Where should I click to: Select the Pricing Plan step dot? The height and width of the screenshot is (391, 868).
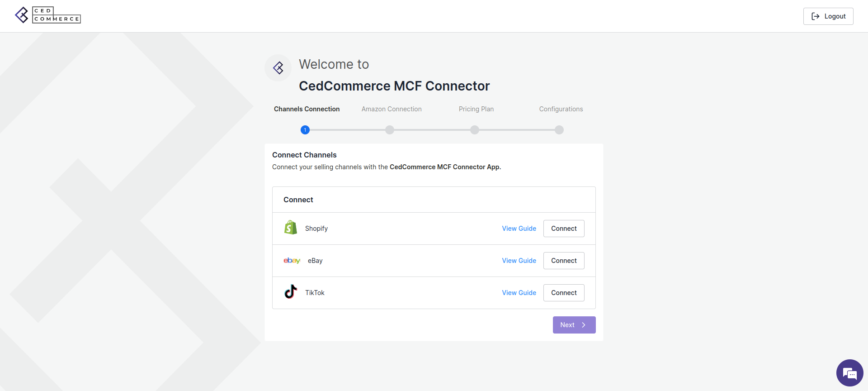point(474,130)
